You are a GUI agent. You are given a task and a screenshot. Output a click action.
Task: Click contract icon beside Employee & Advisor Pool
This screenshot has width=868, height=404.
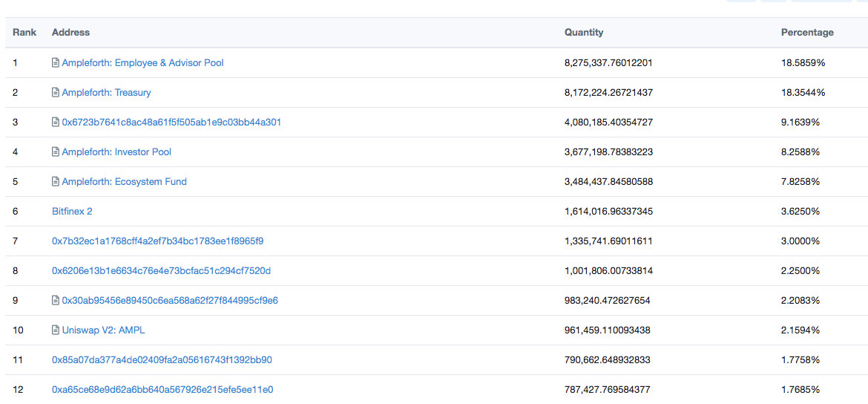click(x=56, y=63)
